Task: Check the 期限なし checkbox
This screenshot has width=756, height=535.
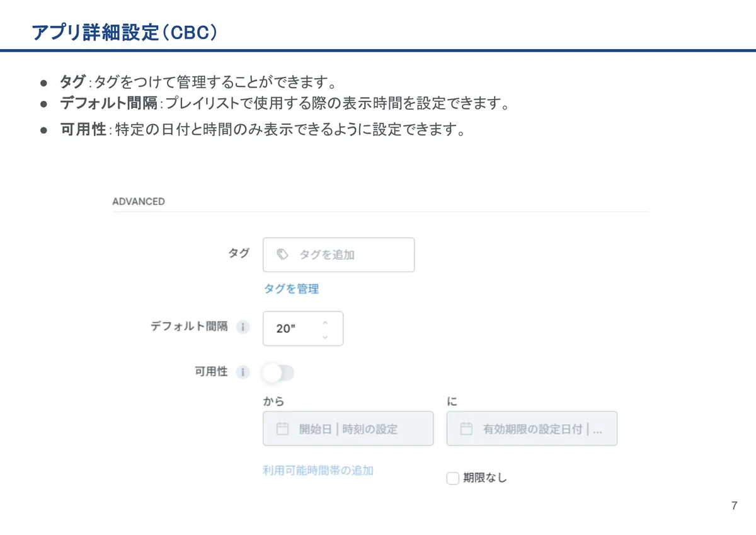Action: pyautogui.click(x=452, y=478)
